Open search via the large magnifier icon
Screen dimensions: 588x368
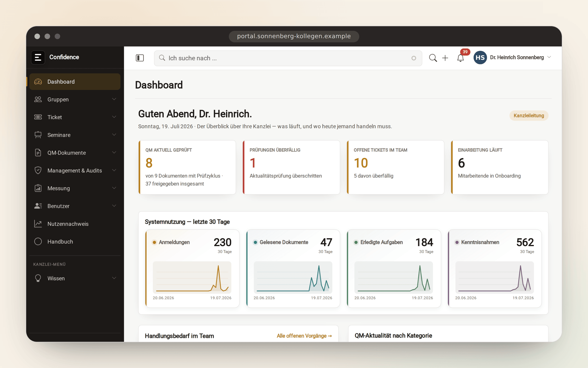(x=433, y=58)
